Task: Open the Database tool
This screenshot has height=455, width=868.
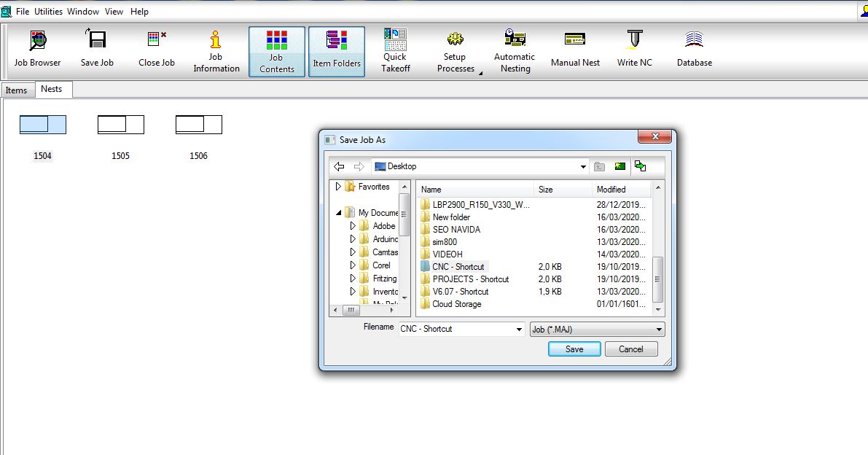Action: [x=694, y=49]
